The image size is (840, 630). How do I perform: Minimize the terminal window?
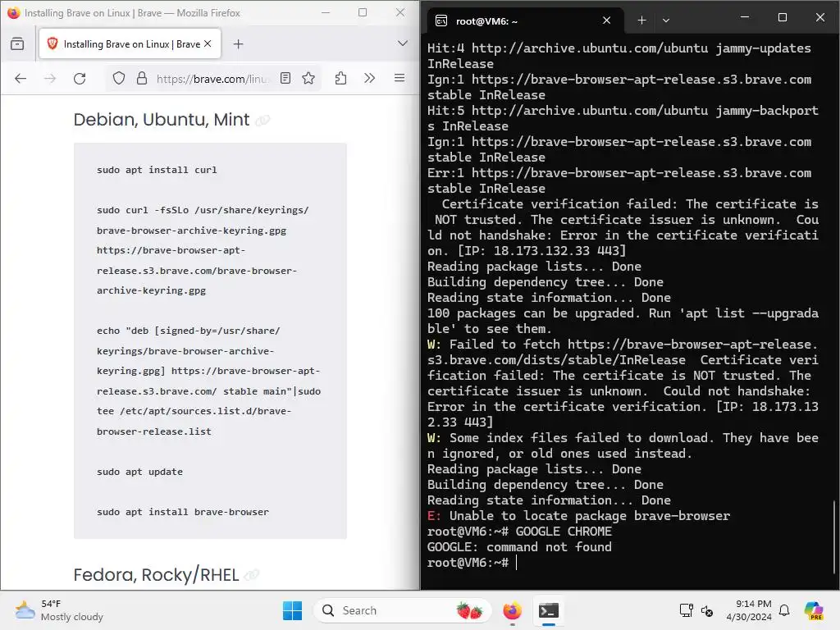coord(745,18)
